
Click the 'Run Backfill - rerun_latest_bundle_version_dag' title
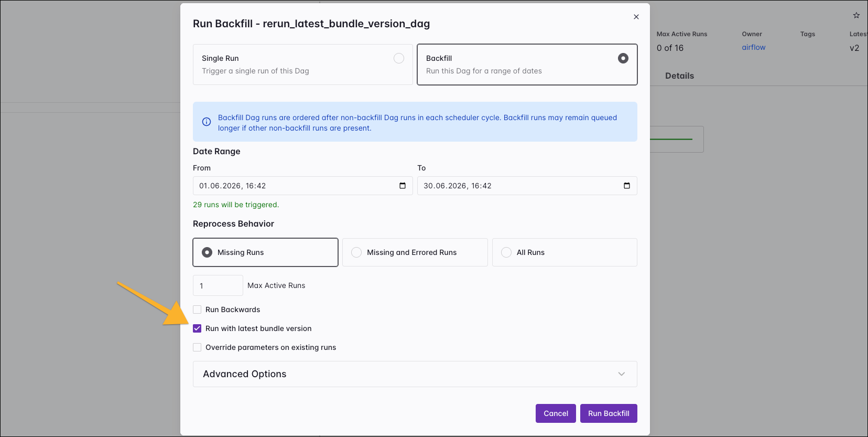[311, 24]
